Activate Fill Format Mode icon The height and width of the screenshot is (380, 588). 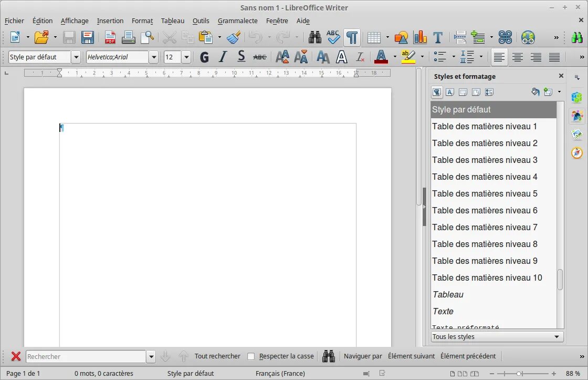click(535, 91)
